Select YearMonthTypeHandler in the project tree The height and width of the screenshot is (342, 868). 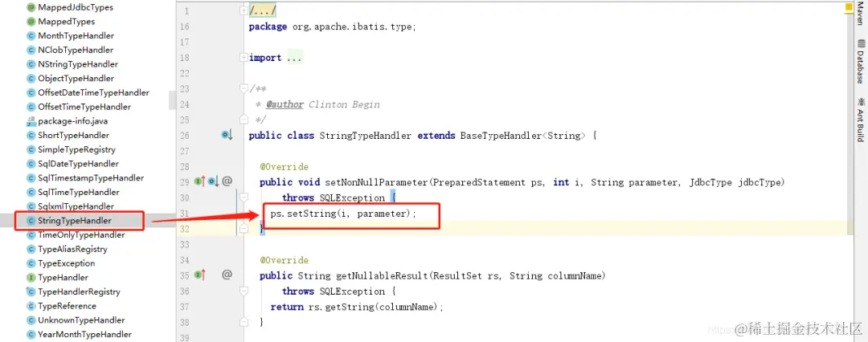[x=84, y=334]
